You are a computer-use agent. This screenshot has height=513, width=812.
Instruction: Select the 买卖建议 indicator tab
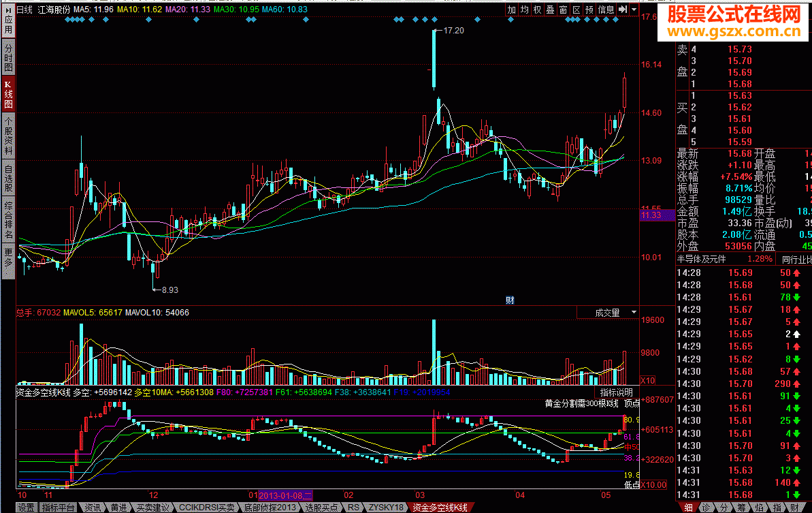click(152, 508)
